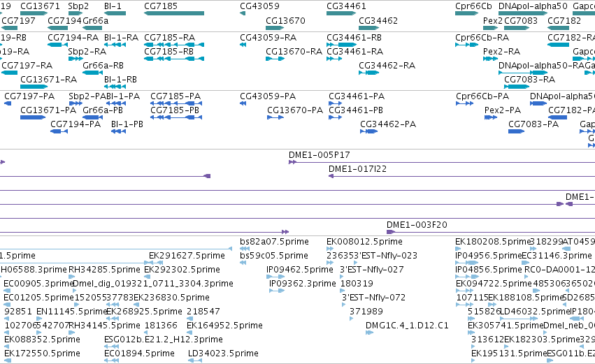Image resolution: width=595 pixels, height=364 pixels.
Task: Click transcript Sbp2-RA
Action: (x=76, y=59)
